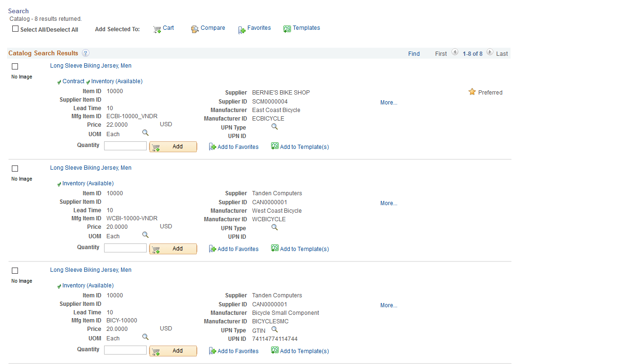This screenshot has height=364, width=625.
Task: Open the Catalog Search Results help icon
Action: point(85,53)
